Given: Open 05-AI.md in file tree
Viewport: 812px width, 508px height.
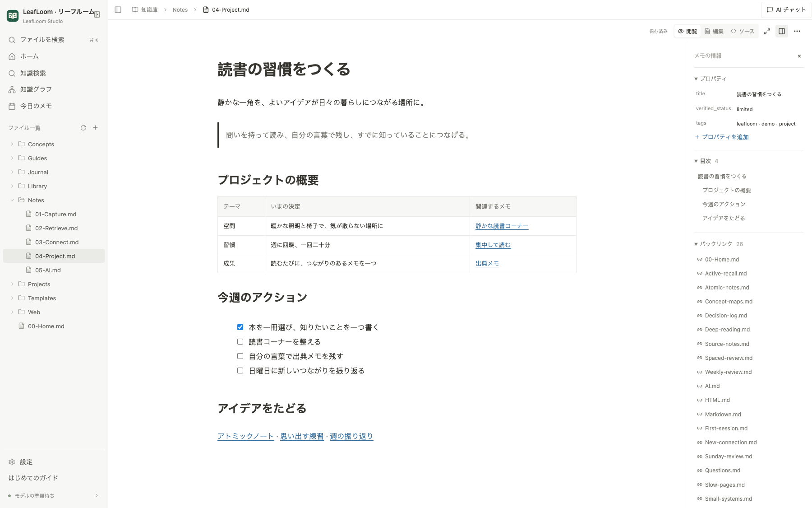Looking at the screenshot, I should [x=54, y=270].
